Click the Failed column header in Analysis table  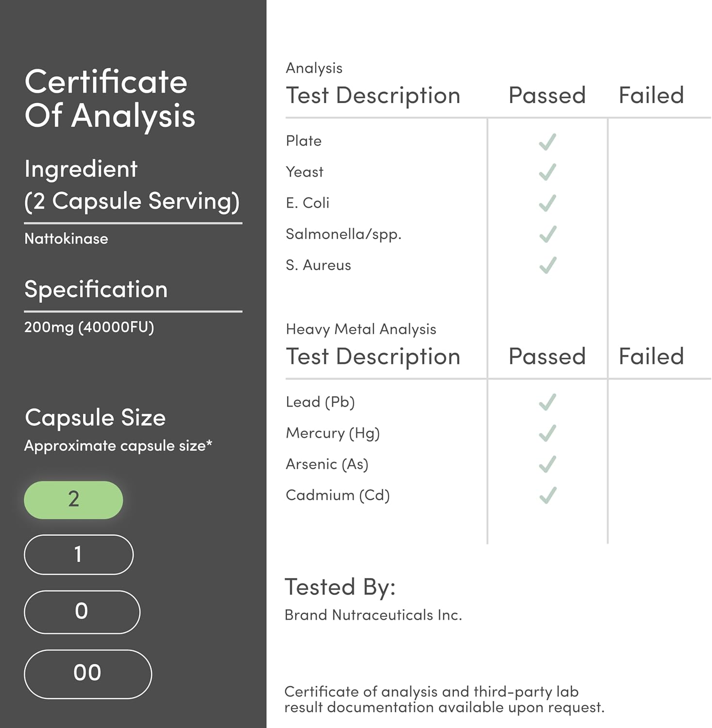[x=651, y=96]
